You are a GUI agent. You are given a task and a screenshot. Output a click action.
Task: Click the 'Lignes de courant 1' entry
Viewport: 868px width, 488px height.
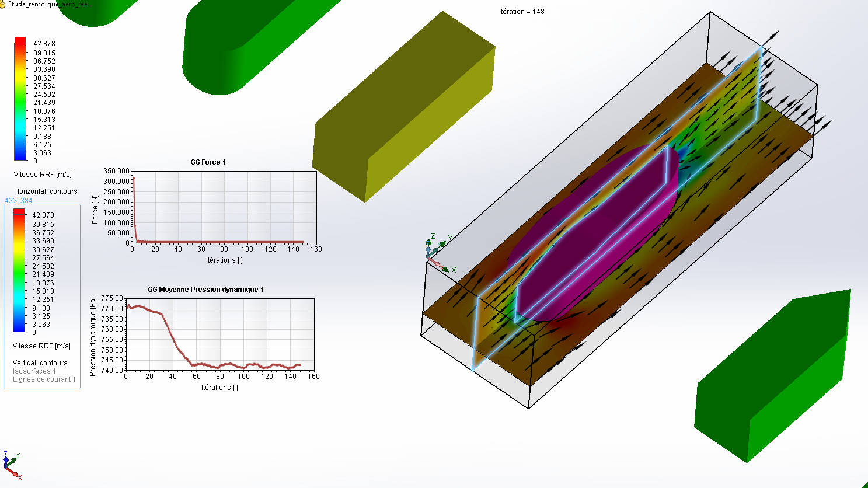tap(44, 379)
